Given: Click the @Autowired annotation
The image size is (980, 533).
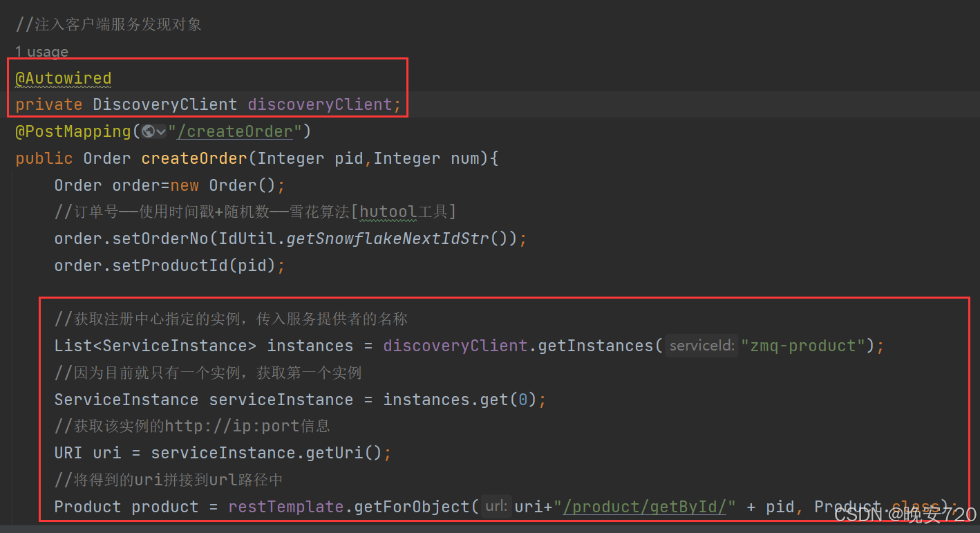Looking at the screenshot, I should [x=64, y=78].
